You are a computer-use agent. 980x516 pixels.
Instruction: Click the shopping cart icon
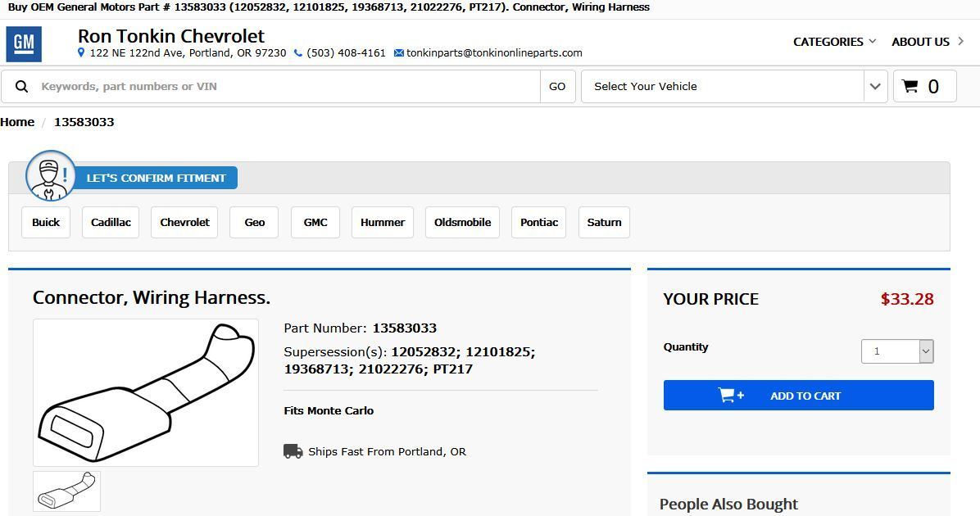coord(910,86)
